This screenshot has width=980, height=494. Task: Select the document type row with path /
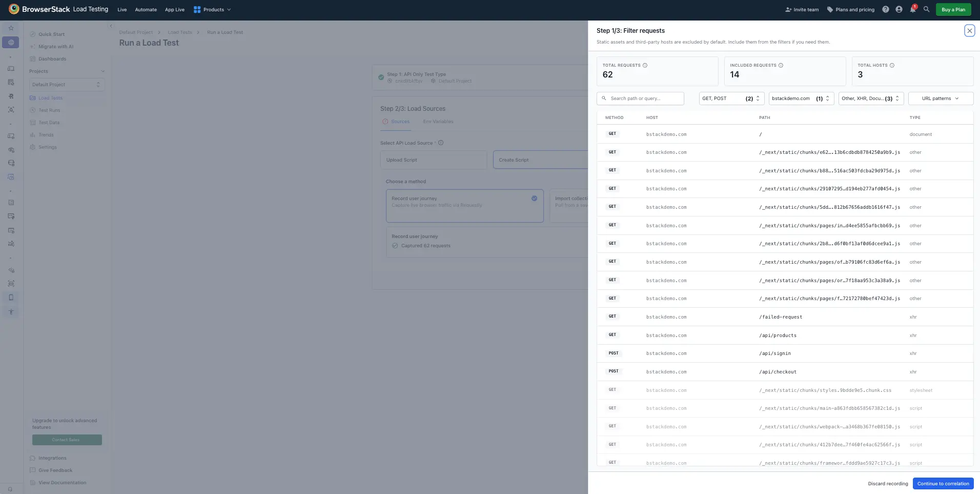point(785,134)
